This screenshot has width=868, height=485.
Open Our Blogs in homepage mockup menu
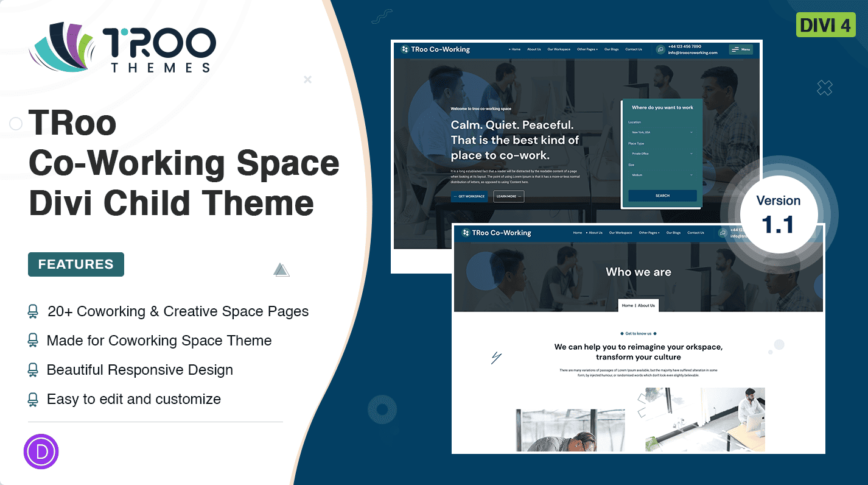[x=611, y=49]
